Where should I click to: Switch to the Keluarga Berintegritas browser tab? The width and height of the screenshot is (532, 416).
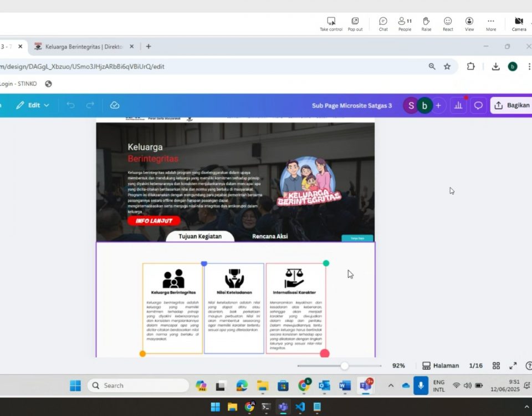tap(83, 47)
